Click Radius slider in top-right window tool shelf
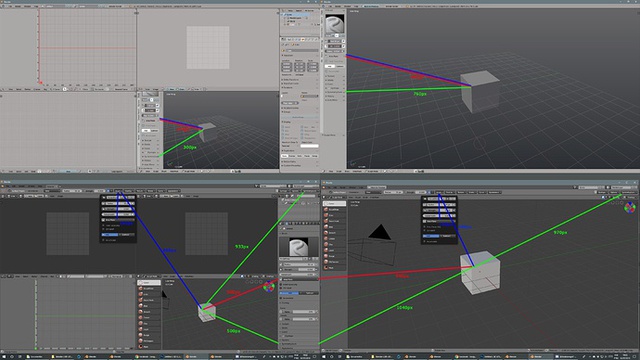640x360 pixels. (x=335, y=42)
